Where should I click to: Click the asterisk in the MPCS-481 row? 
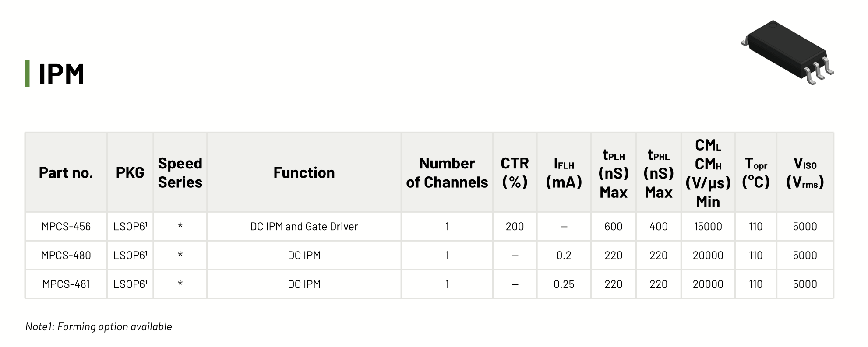click(180, 284)
